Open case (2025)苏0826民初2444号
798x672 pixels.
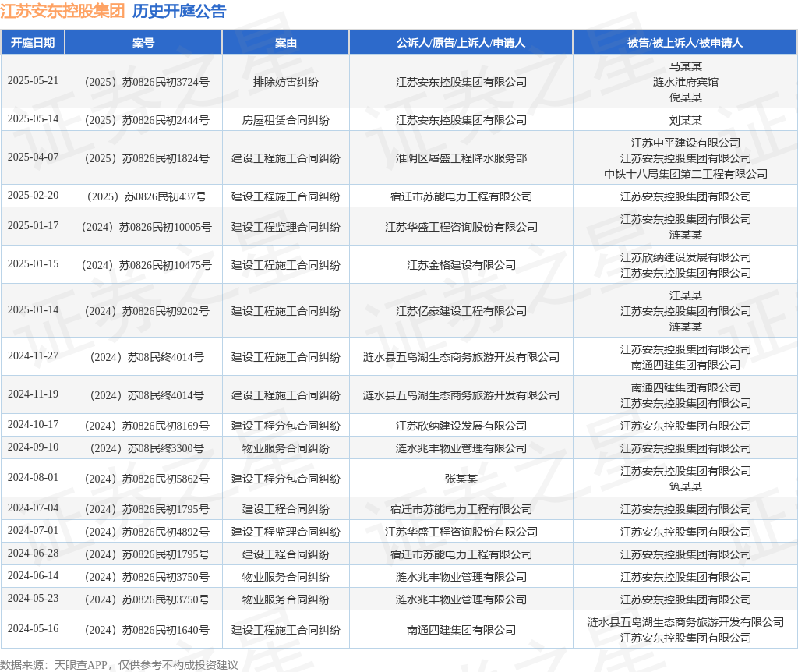click(147, 120)
